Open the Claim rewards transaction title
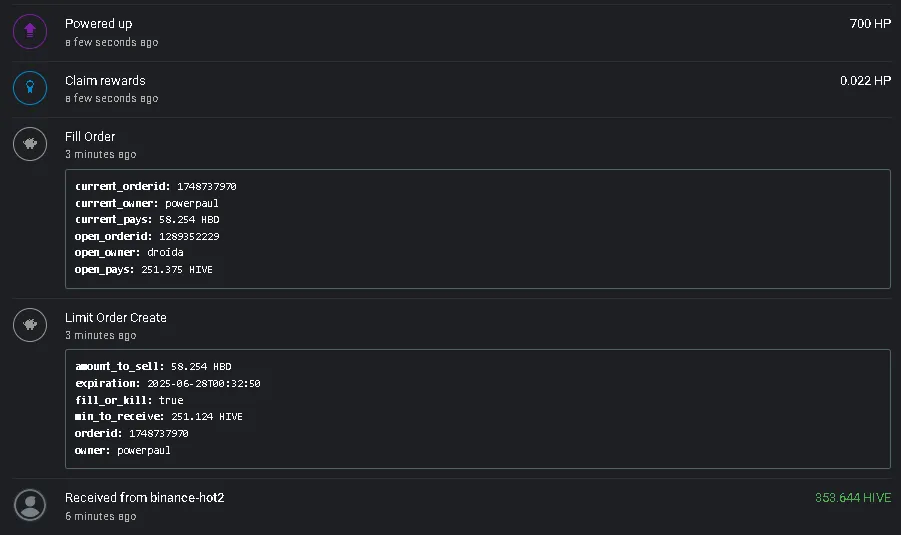The image size is (901, 535). click(x=105, y=80)
